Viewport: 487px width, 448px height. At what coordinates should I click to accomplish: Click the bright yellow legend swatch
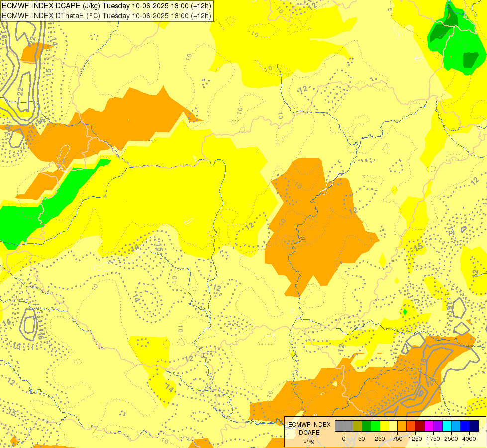click(x=384, y=426)
